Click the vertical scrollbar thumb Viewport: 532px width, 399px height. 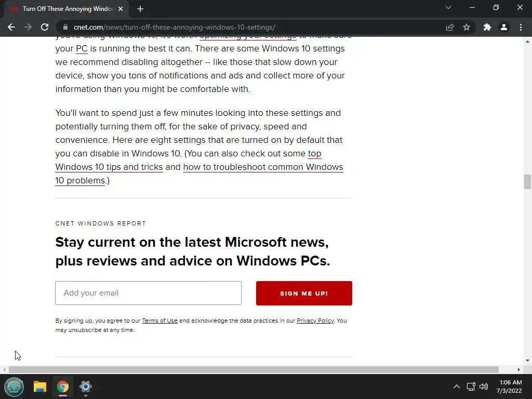click(x=527, y=182)
